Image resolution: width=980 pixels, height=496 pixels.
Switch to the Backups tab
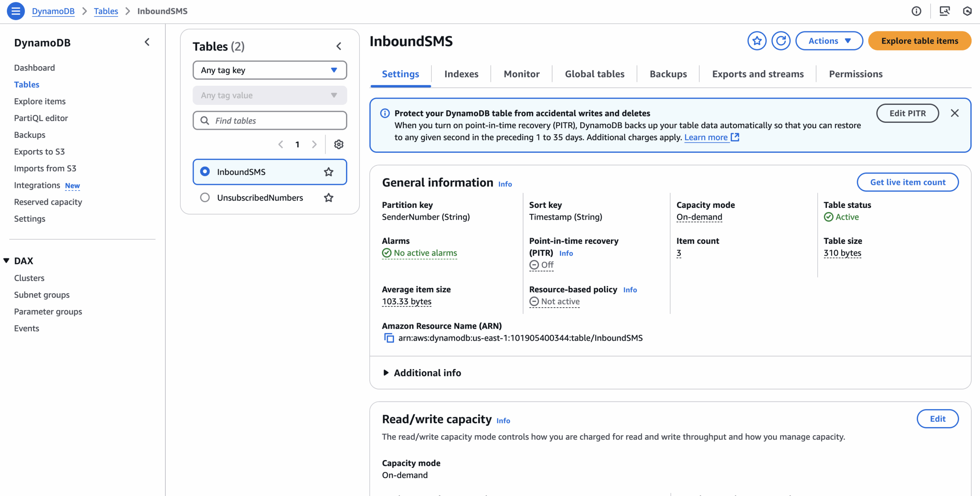[668, 74]
